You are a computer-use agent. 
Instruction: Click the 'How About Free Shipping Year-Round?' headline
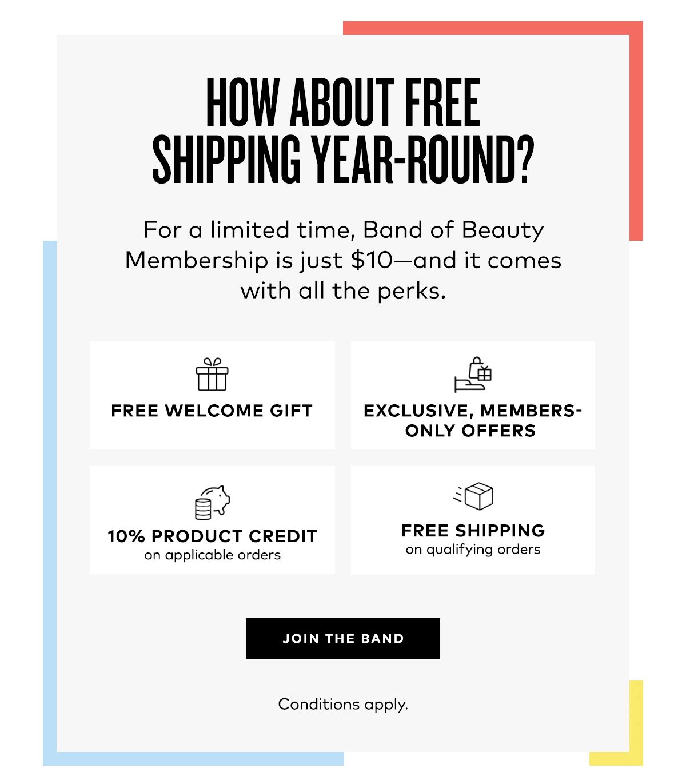point(343,130)
